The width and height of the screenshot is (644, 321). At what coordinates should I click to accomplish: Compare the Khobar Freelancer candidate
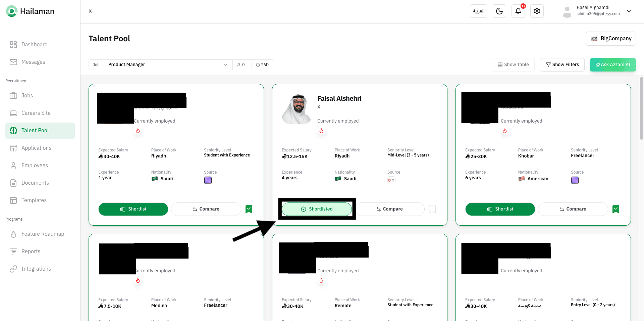573,209
